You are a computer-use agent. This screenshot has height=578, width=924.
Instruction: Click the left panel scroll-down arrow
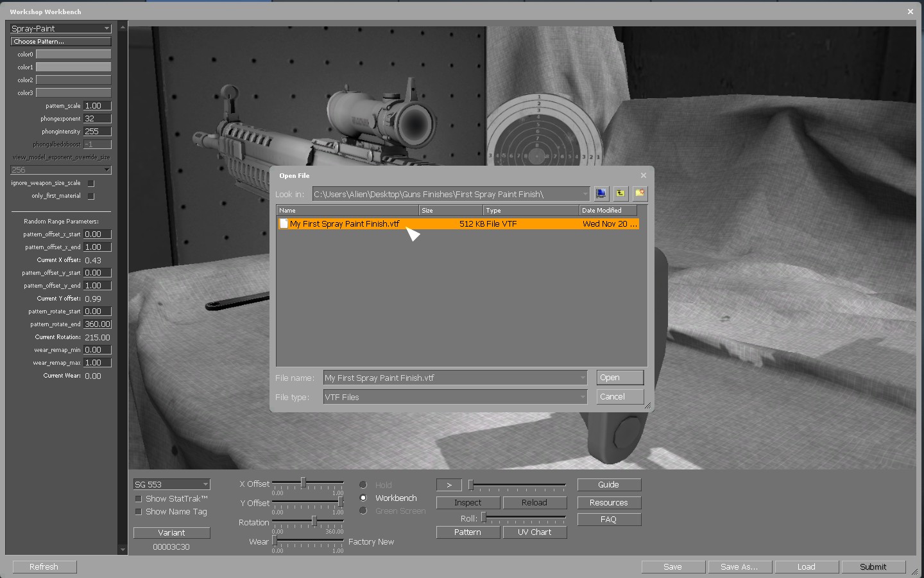(x=123, y=550)
